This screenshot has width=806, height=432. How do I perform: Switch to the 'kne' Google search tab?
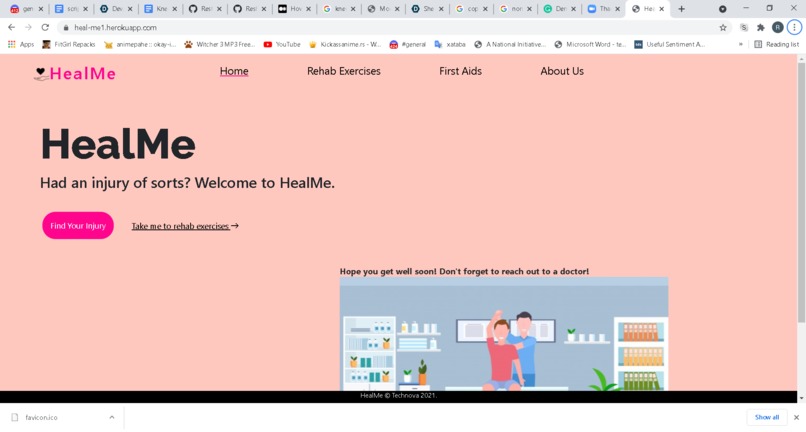339,9
